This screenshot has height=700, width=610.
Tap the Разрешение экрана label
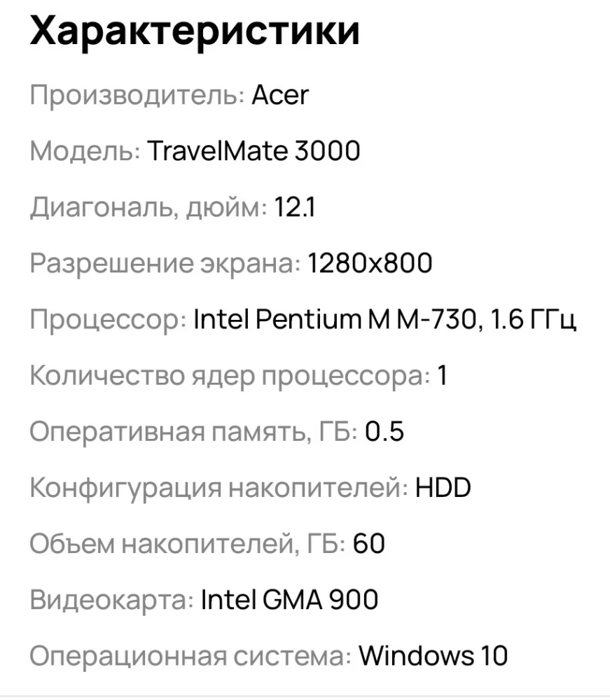click(165, 263)
